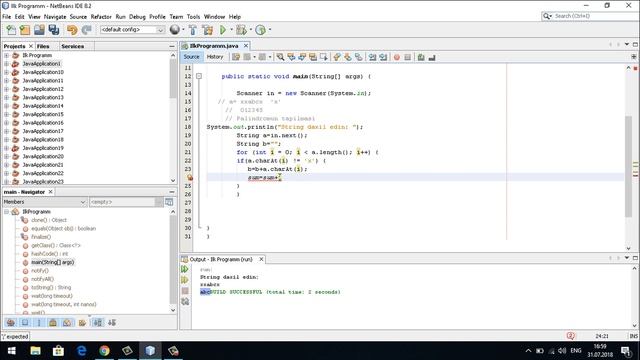Click the Toggle Bookmark editor icon

click(359, 57)
